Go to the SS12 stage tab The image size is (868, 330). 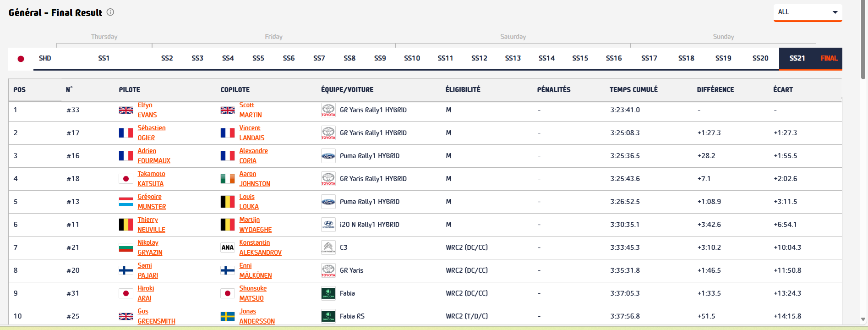479,58
